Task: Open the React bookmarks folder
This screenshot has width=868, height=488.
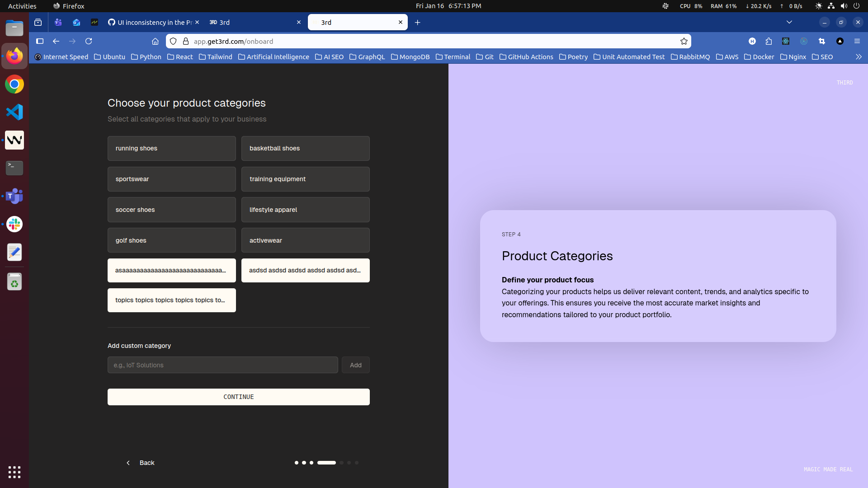Action: (x=180, y=57)
